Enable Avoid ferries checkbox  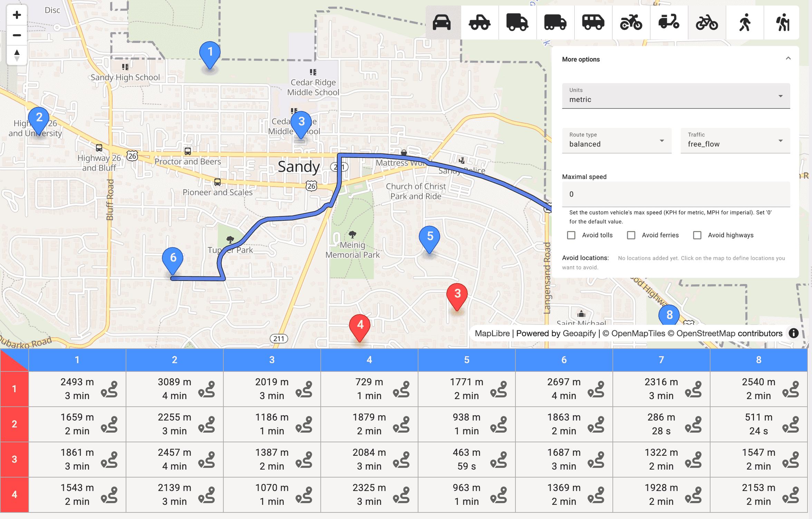pos(631,235)
